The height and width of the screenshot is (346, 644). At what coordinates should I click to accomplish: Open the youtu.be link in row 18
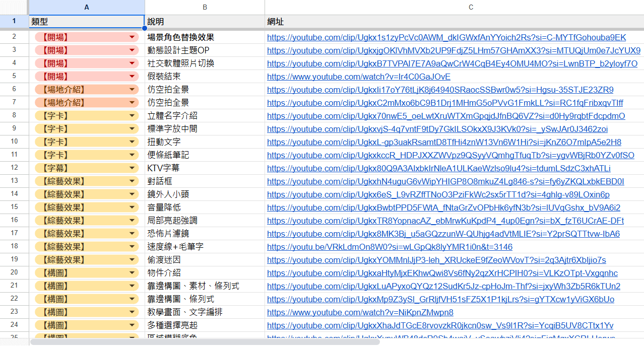(389, 247)
